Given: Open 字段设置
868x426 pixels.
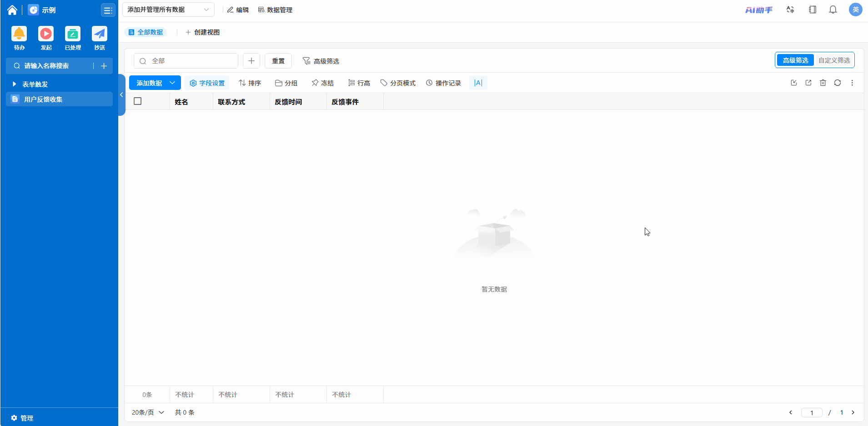Looking at the screenshot, I should click(207, 83).
